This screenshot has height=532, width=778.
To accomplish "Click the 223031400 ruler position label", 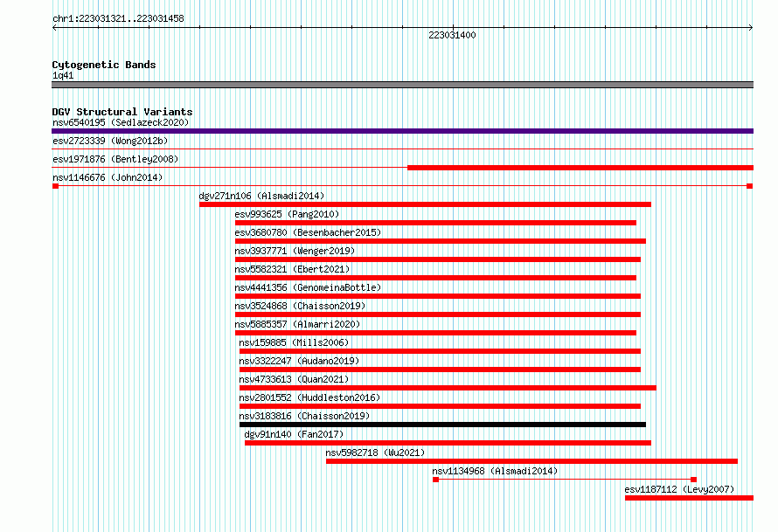I will (x=452, y=35).
